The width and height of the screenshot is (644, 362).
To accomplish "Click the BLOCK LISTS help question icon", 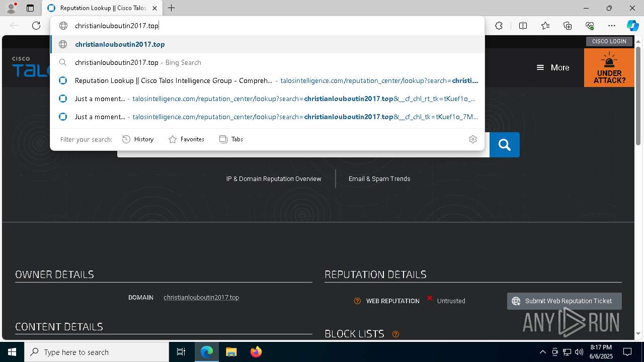I will [395, 334].
